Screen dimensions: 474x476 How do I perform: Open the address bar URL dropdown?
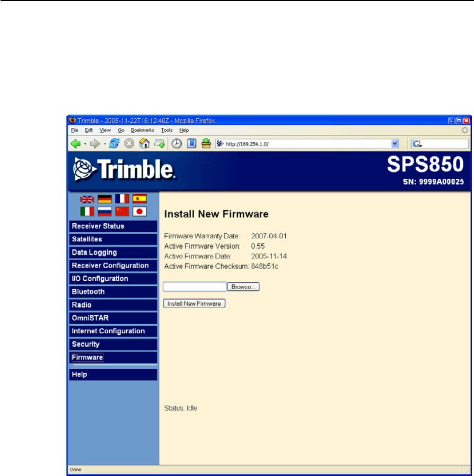(x=394, y=144)
